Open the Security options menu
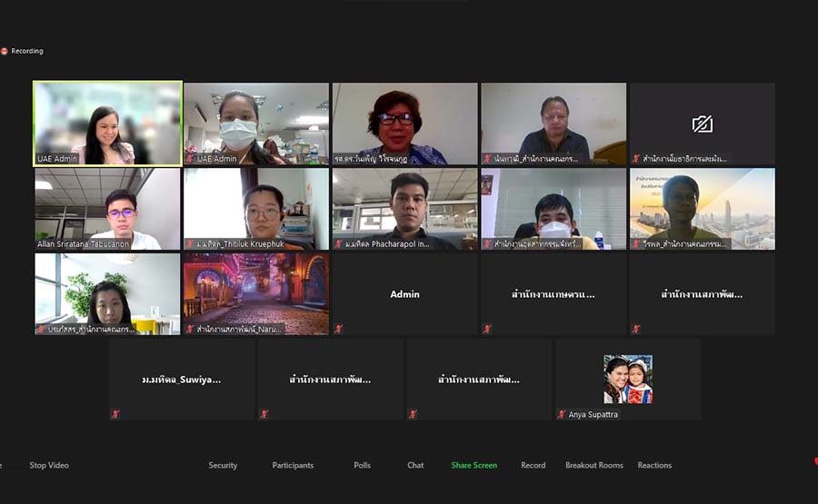818x504 pixels. click(x=223, y=465)
